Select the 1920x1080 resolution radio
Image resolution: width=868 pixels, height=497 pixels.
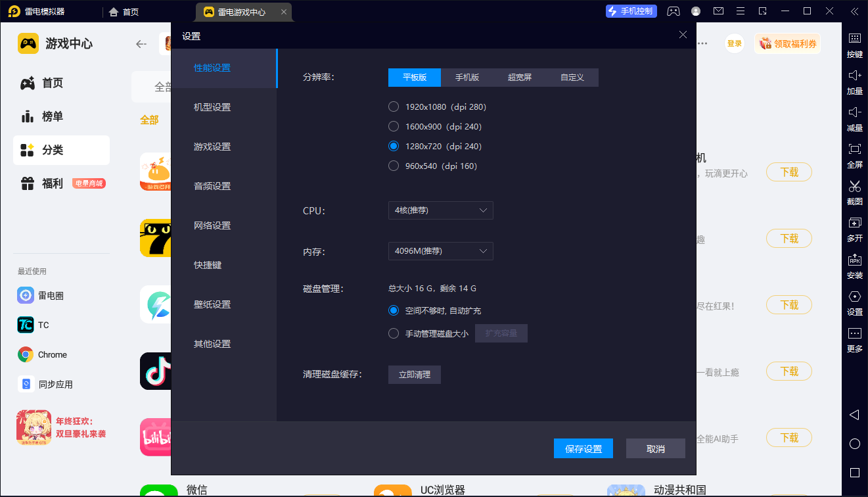(394, 106)
